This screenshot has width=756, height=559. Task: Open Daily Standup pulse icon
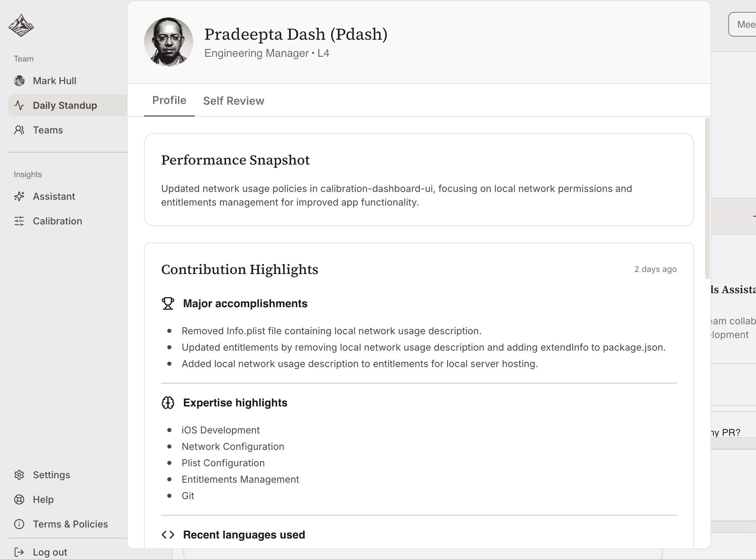pyautogui.click(x=19, y=105)
